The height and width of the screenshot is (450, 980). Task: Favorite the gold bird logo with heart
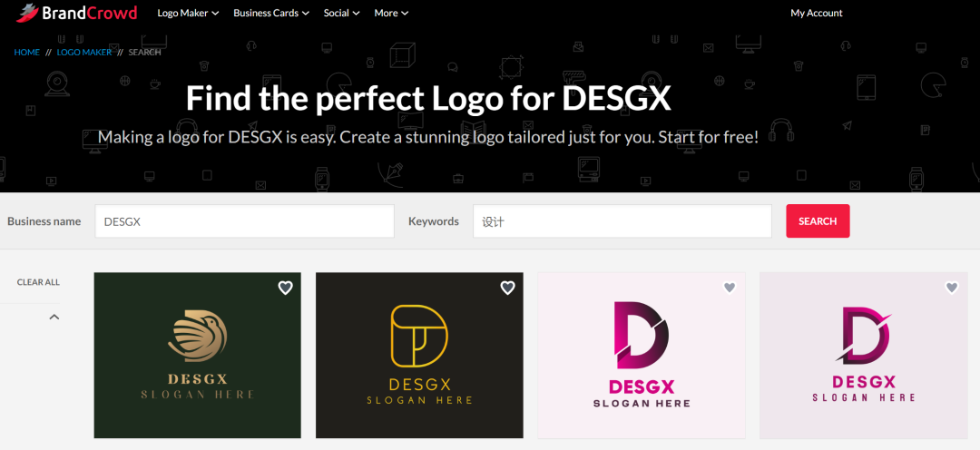coord(285,288)
